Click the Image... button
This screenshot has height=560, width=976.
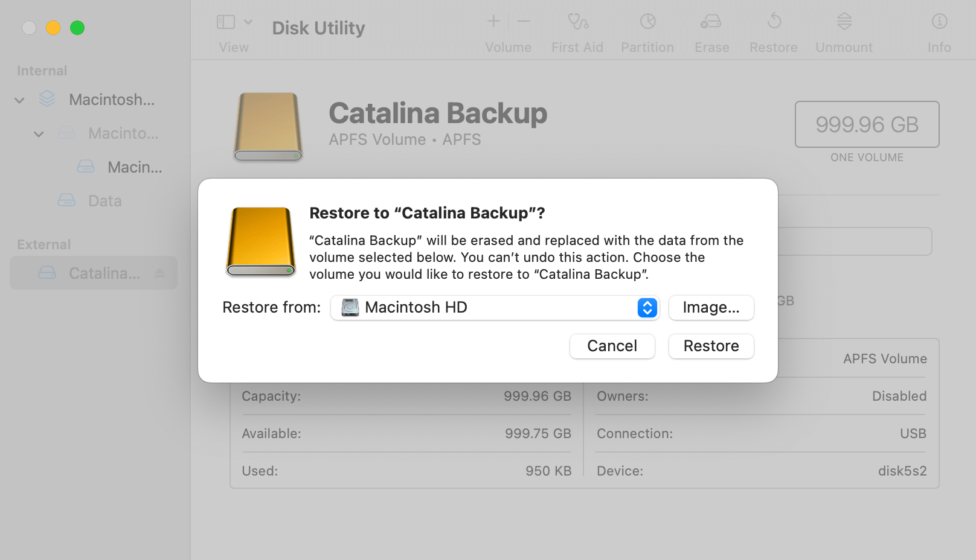pyautogui.click(x=711, y=308)
